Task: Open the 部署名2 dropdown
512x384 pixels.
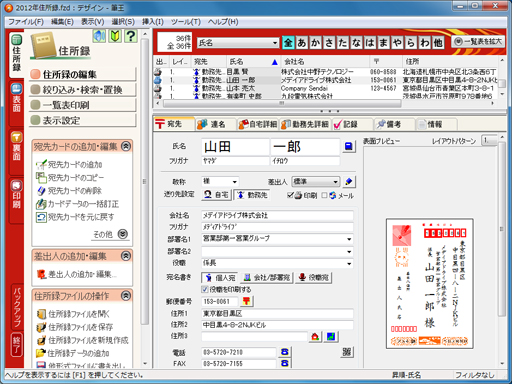Action: click(x=349, y=252)
